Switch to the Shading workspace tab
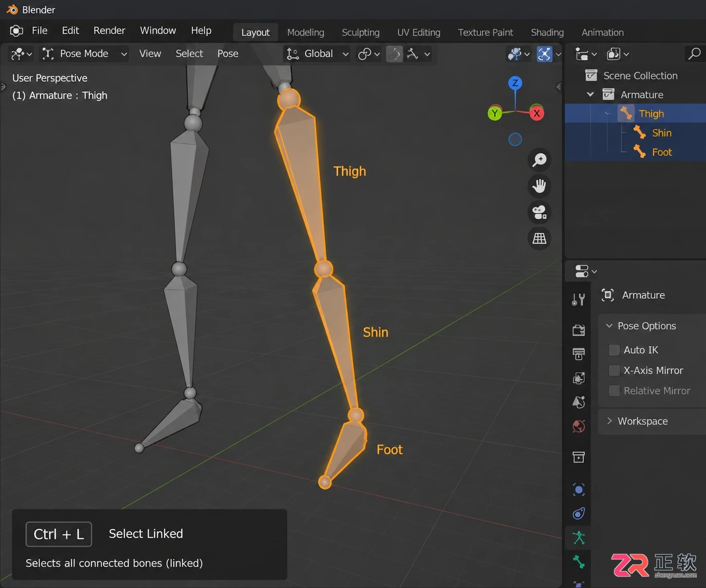The width and height of the screenshot is (706, 588). [x=547, y=32]
